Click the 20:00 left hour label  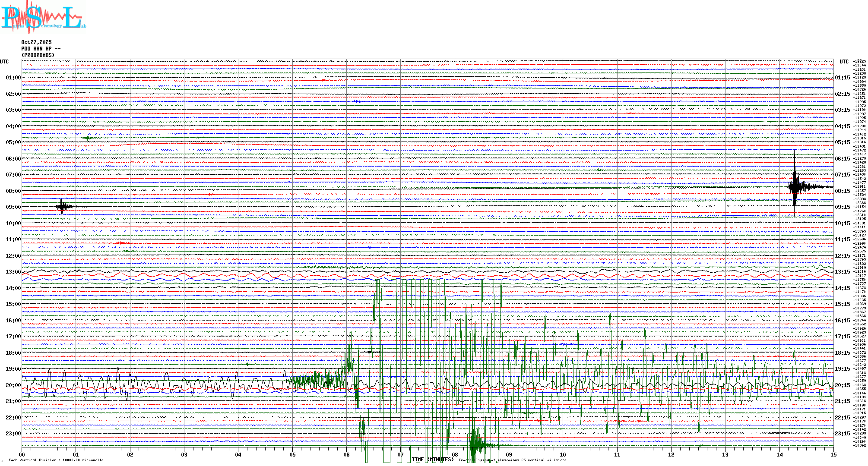[13, 385]
